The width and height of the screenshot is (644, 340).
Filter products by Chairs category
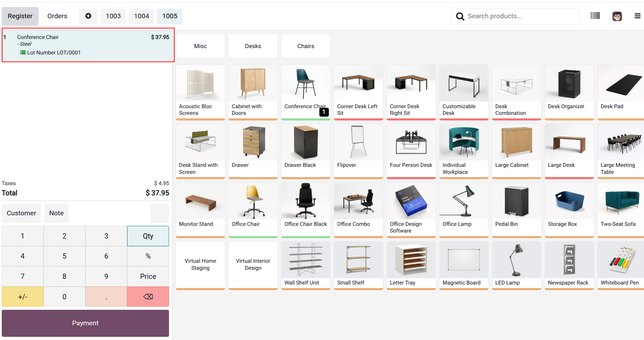(x=306, y=46)
